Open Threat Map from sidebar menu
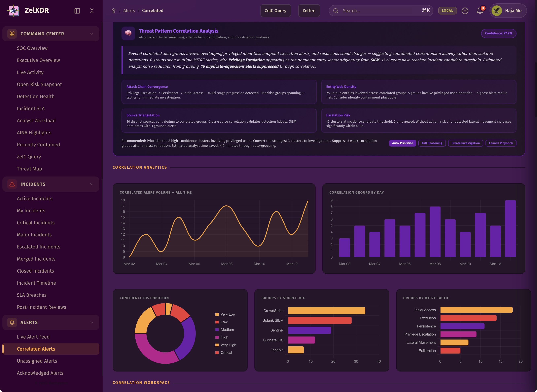The image size is (537, 392). 29,169
